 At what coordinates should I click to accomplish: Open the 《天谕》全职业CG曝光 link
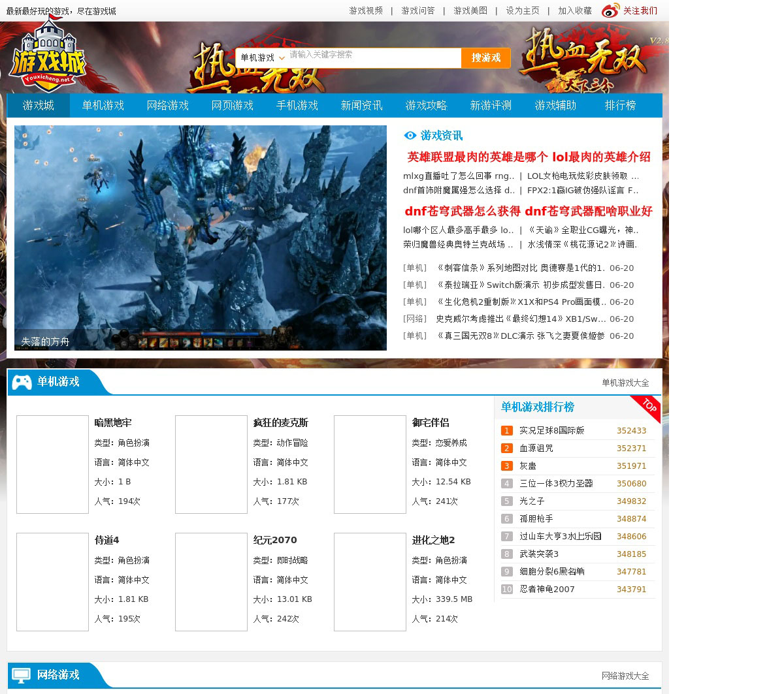(583, 230)
